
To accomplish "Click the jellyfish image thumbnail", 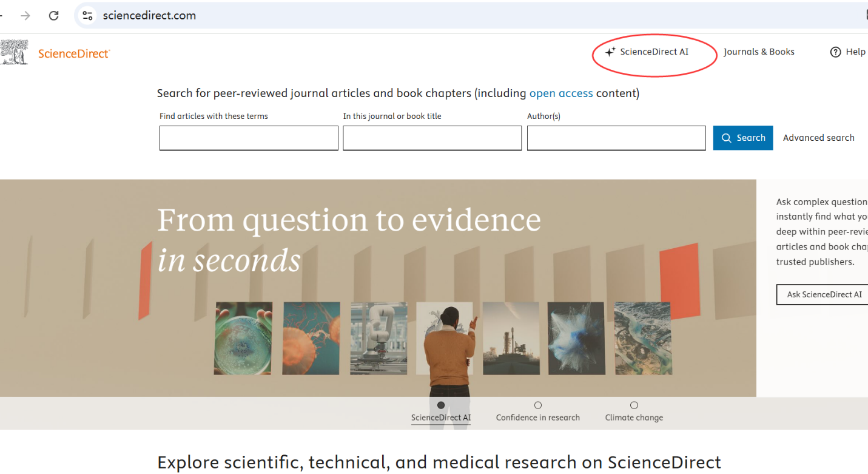I will [311, 338].
